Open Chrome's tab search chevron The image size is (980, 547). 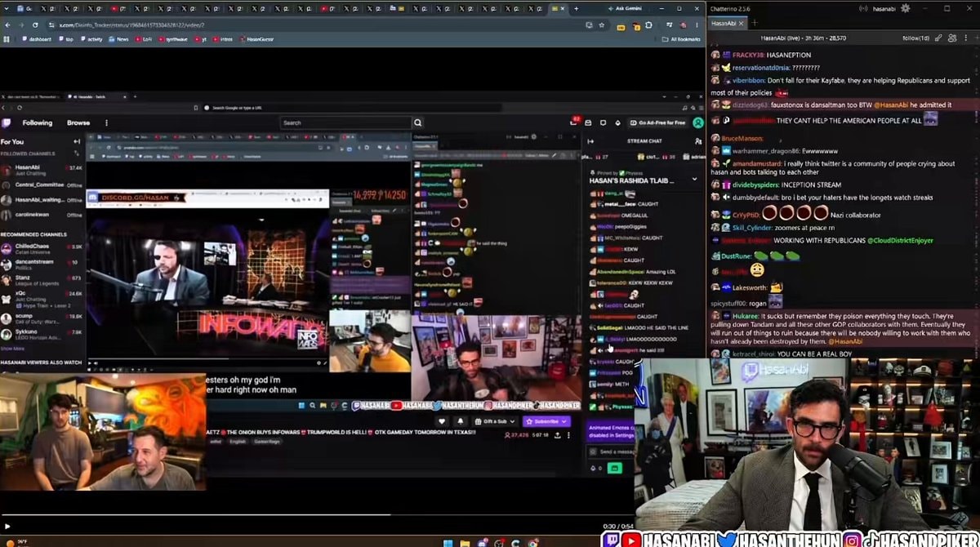pos(7,8)
